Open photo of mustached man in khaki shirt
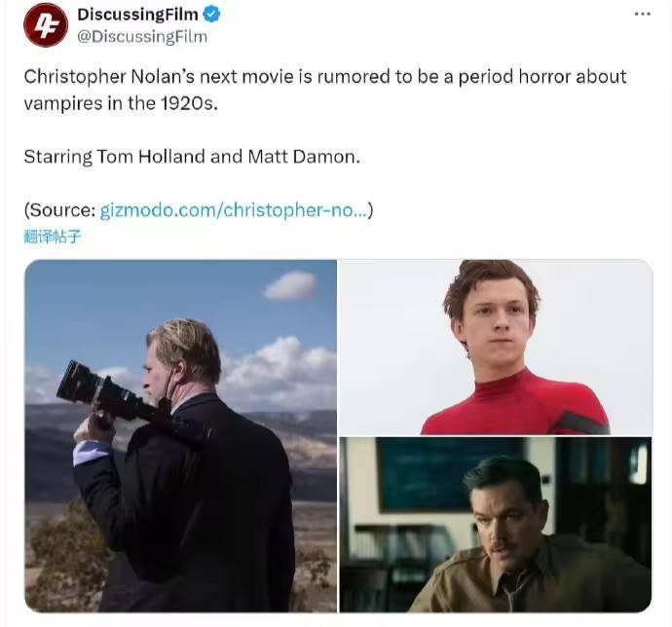This screenshot has height=627, width=672. click(496, 525)
